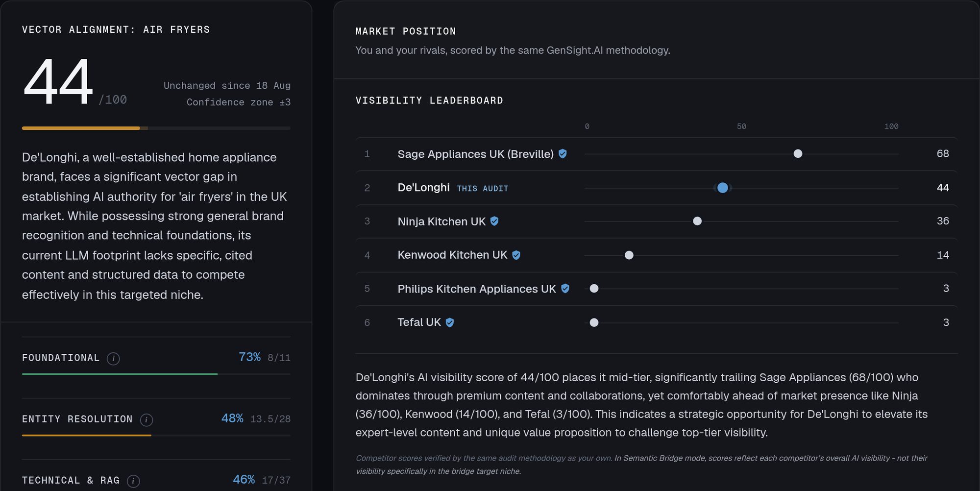Open the Foundational info icon
980x491 pixels.
pos(113,359)
